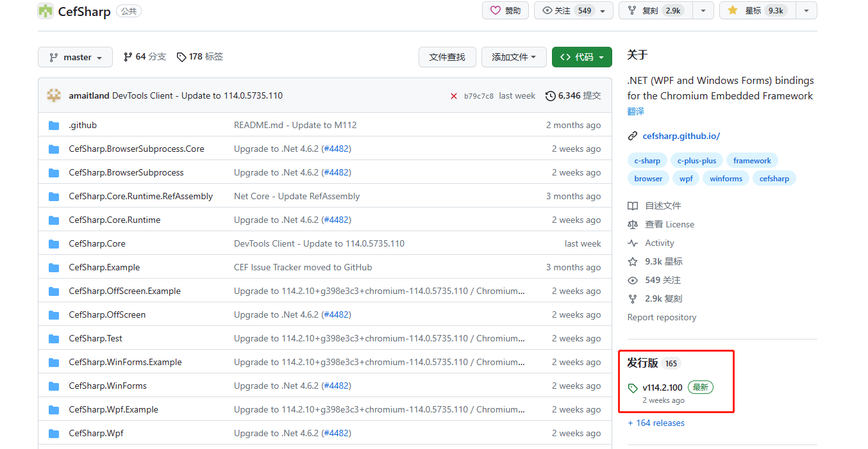Screen dimensions: 868x449
Task: Click the eye icon beside 549 关注 in sidebar
Action: point(633,281)
